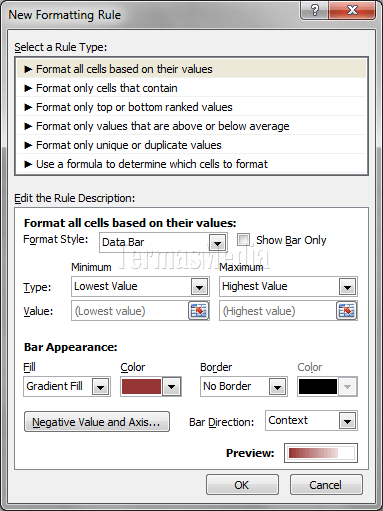
Task: Enable the Show Bar Only checkbox
Action: pos(244,240)
